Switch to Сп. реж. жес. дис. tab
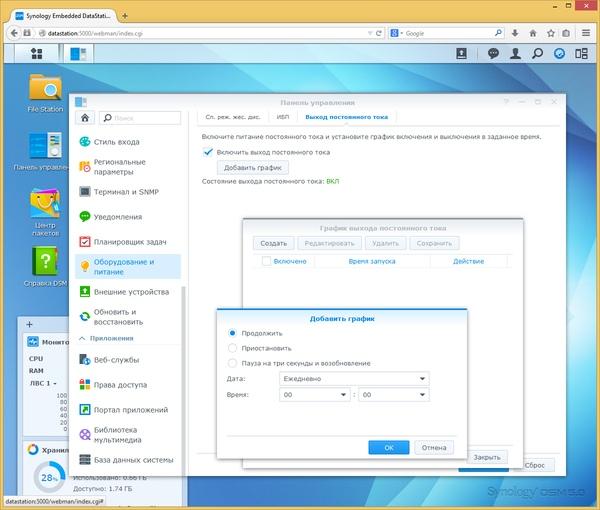This screenshot has width=600, height=510. (233, 117)
